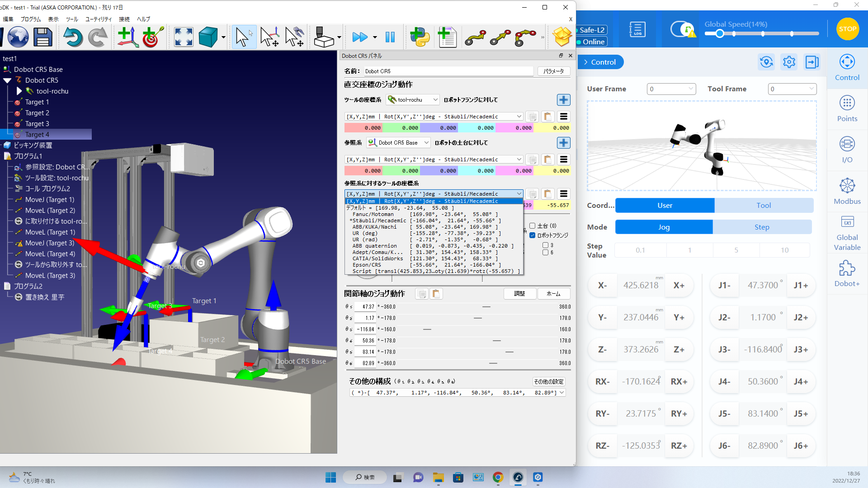Open the isometric view cube dropdown arrow
The height and width of the screenshot is (488, 868).
coord(223,38)
